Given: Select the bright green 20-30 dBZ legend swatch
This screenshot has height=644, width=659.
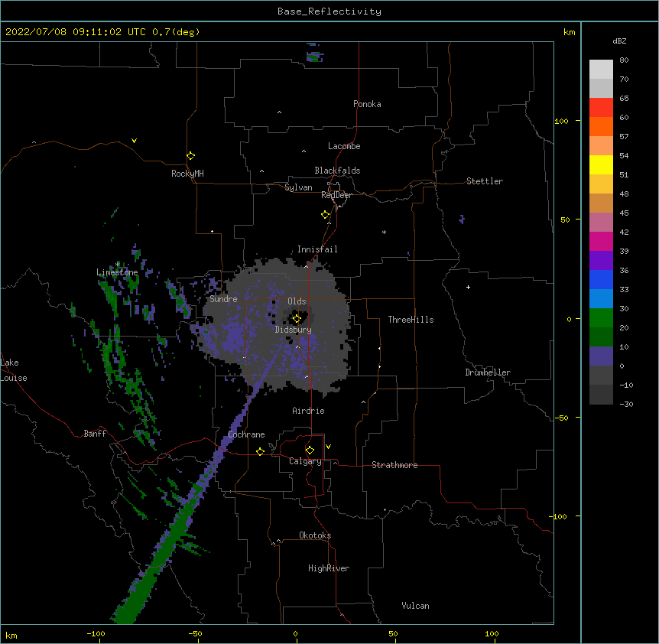Looking at the screenshot, I should 601,318.
